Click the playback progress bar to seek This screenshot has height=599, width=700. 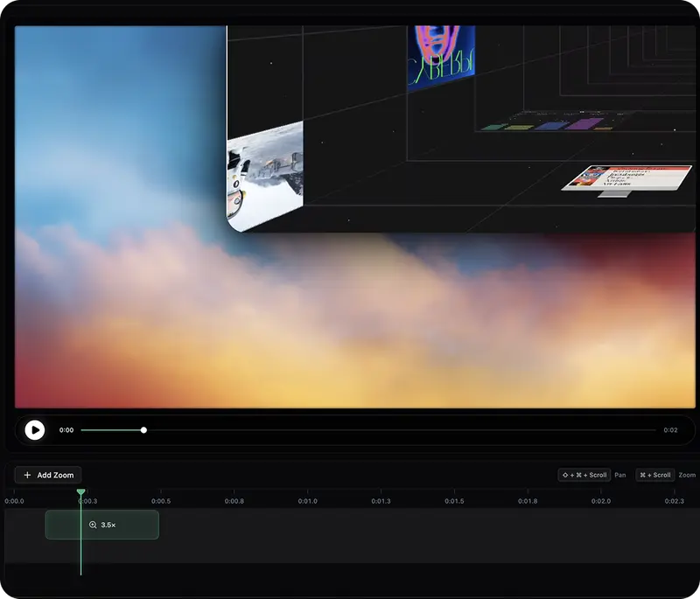[x=350, y=429]
